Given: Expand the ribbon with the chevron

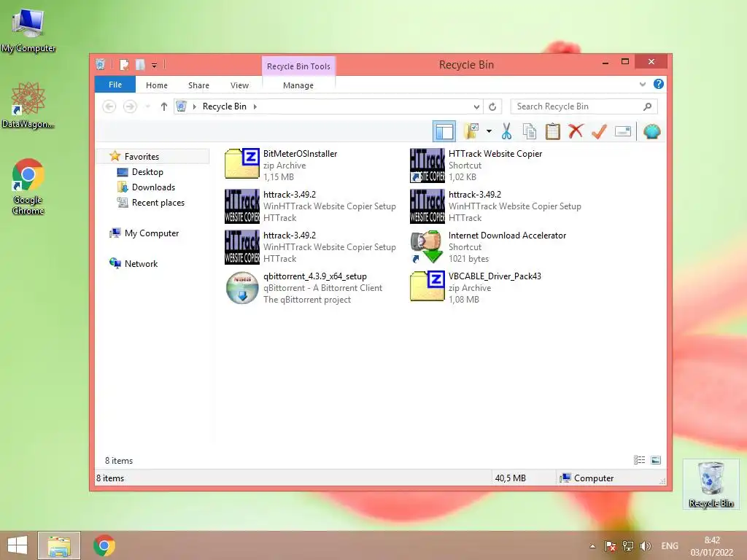Looking at the screenshot, I should pyautogui.click(x=643, y=85).
